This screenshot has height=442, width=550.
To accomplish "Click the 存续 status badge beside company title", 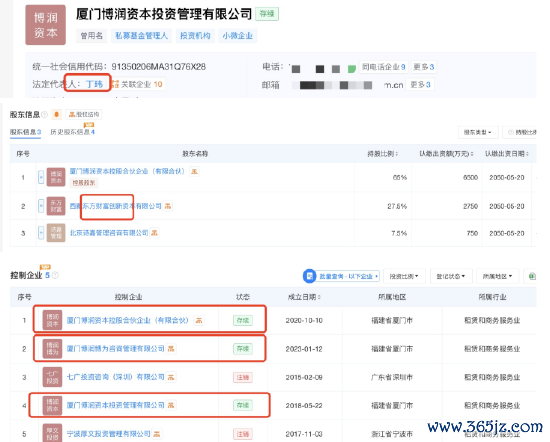I will (x=267, y=14).
